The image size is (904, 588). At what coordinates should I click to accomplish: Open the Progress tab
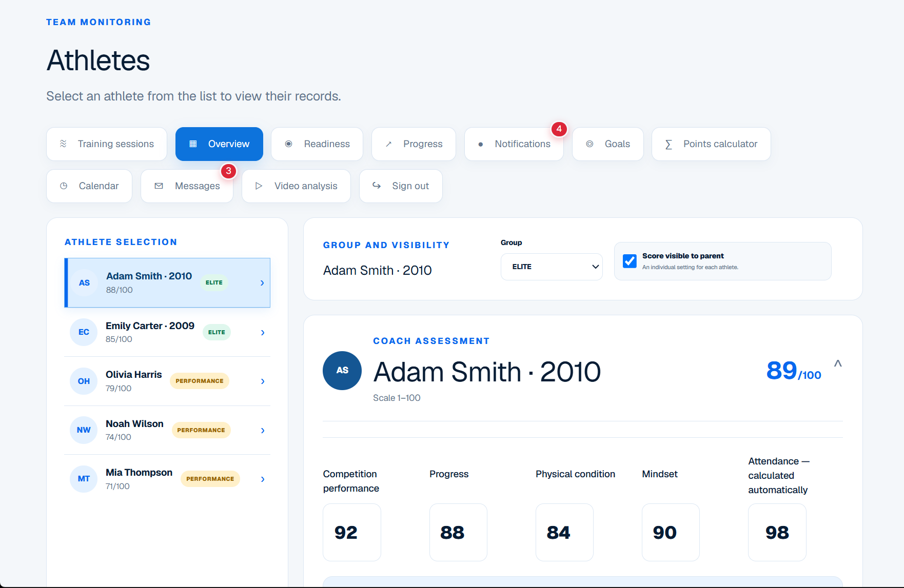[414, 144]
